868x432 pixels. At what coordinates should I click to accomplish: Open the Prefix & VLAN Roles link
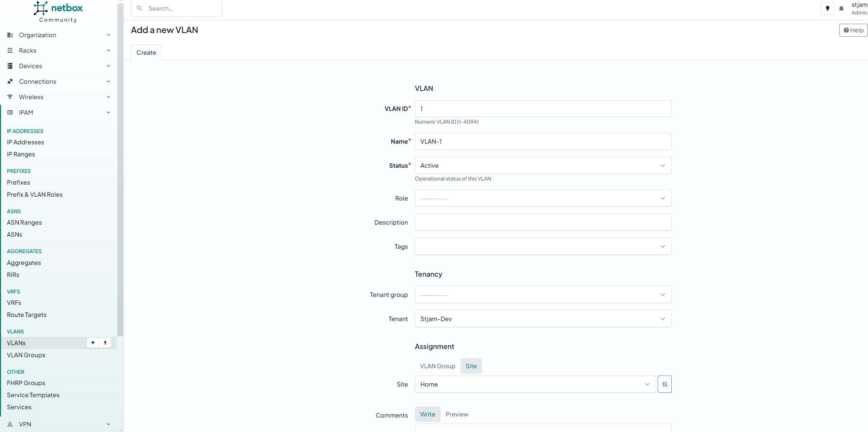(35, 194)
